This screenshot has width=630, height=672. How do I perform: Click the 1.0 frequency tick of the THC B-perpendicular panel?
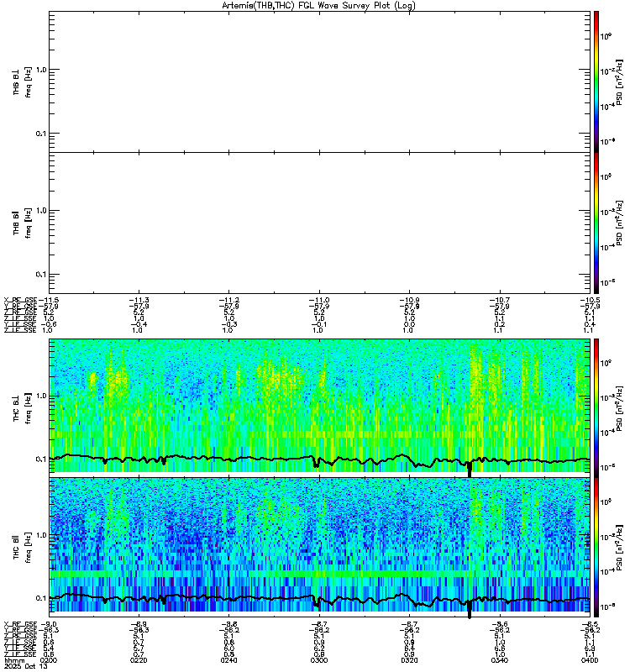41,396
